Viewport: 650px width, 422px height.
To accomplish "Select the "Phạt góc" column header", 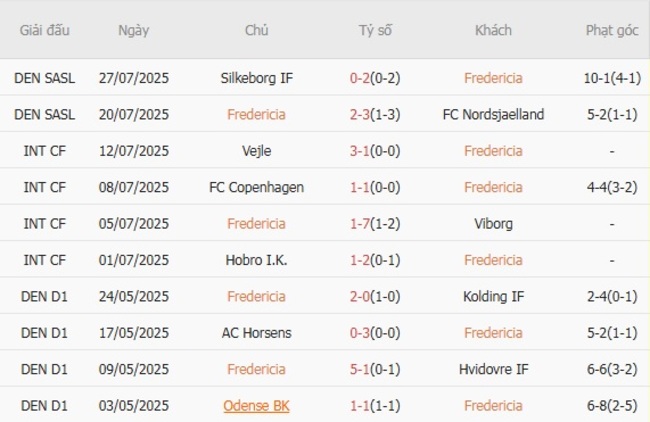I will (612, 30).
